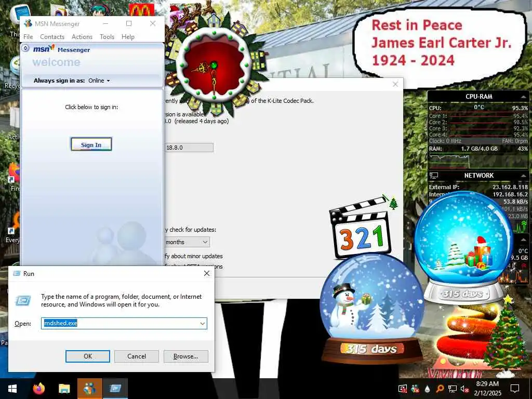Open the months update interval dropdown
Viewport: 532px width, 399px height.
click(x=187, y=242)
